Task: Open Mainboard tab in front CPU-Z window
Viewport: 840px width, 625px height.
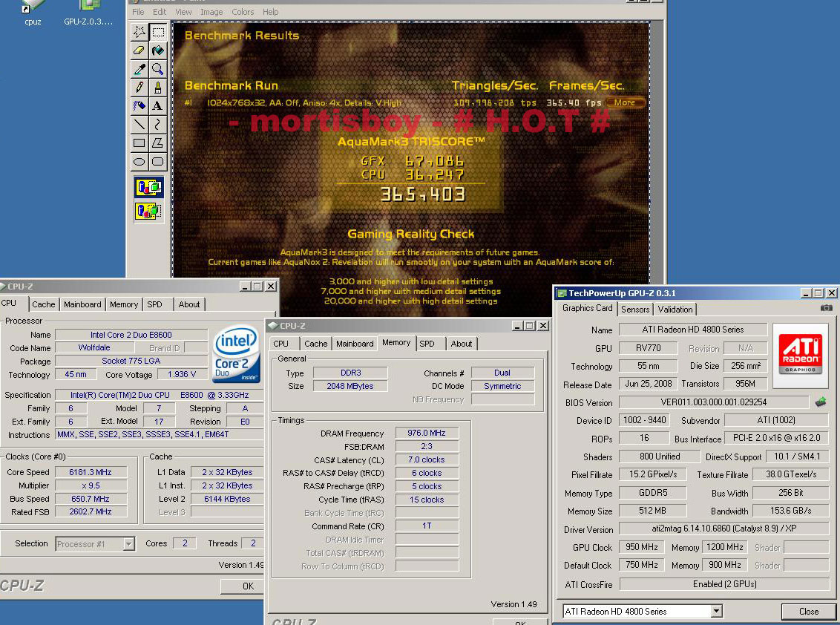Action: point(355,344)
